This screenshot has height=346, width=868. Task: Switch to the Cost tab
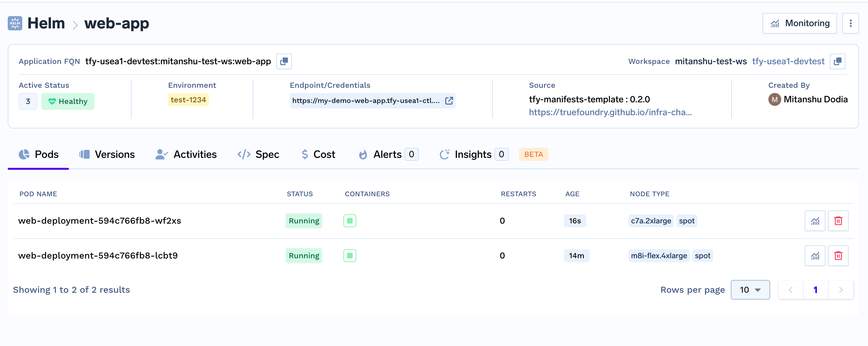318,155
